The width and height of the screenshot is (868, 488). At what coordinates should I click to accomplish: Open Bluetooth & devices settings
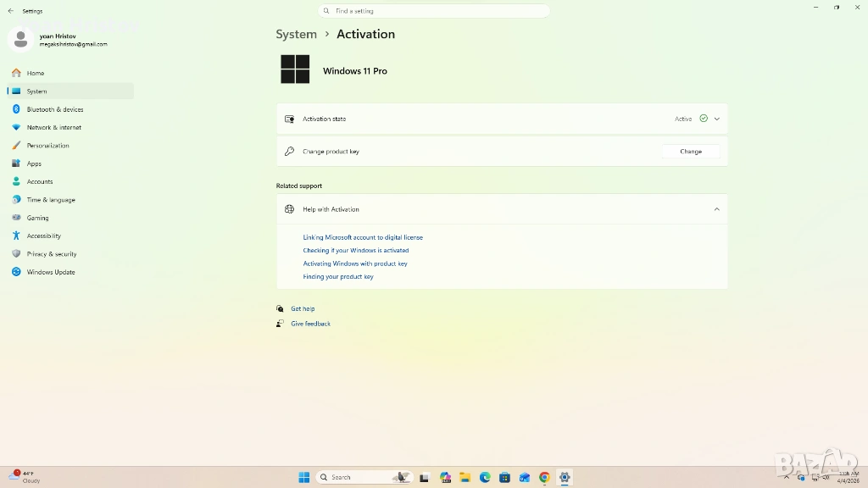point(55,109)
